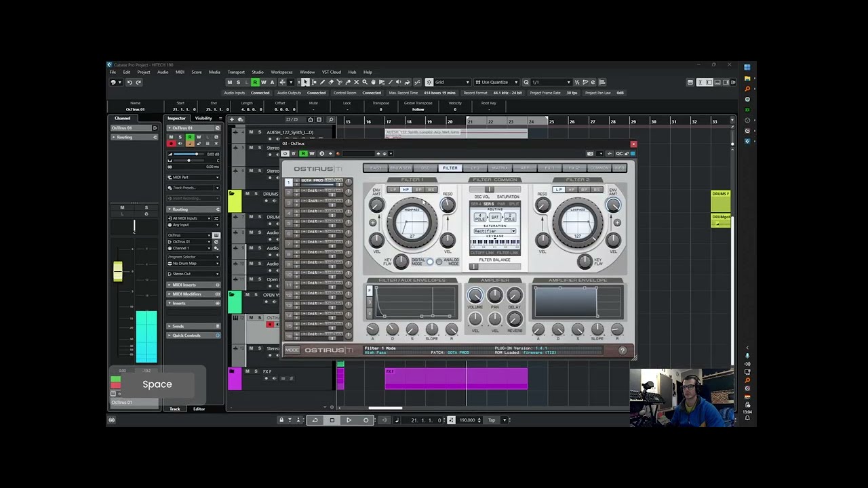
Task: Click plugin bypass power icon
Action: (285, 154)
